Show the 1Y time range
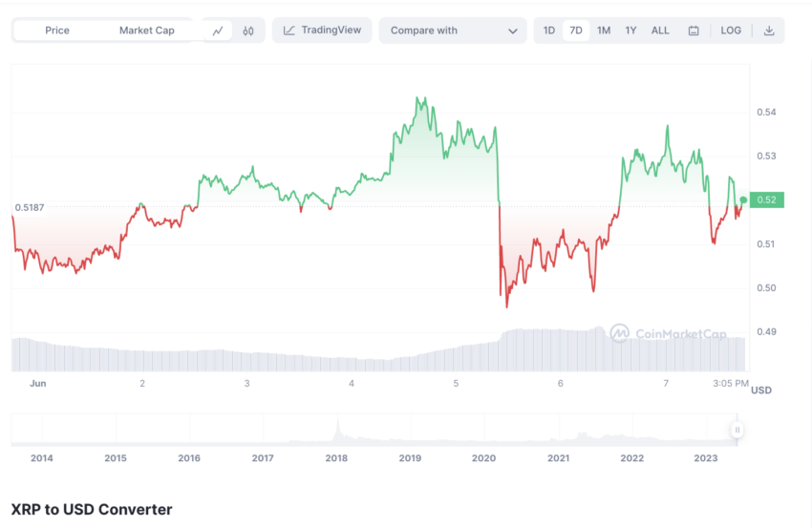Screen dimensions: 812x528 pyautogui.click(x=630, y=31)
